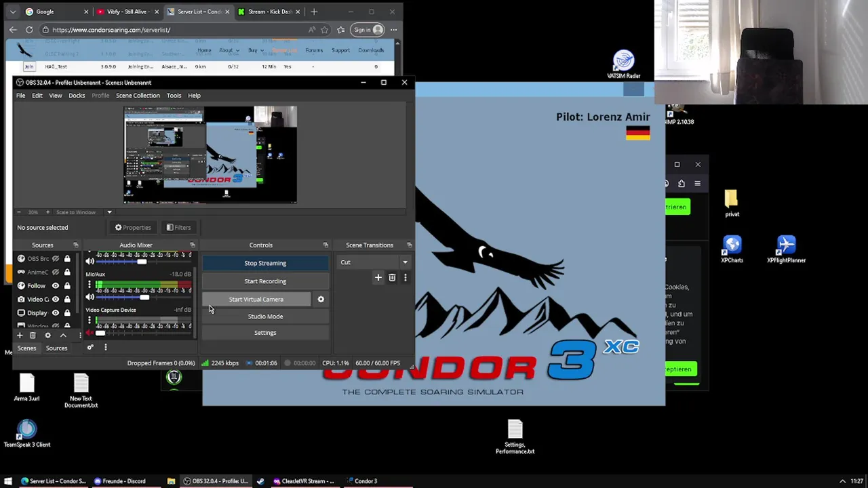868x488 pixels.
Task: Expand the Buy menu on Condor website
Action: coord(255,50)
